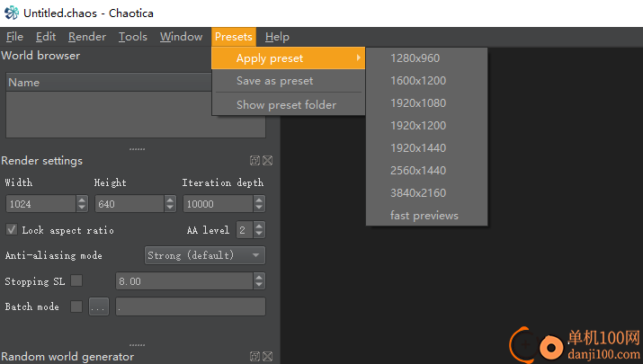Apply the 1920x1440 preset
643x364 pixels.
[x=426, y=148]
